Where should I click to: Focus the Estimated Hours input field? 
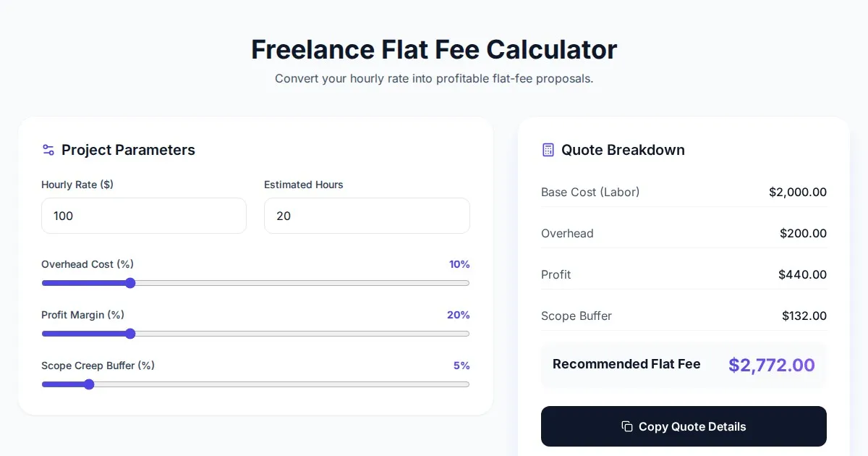(367, 216)
